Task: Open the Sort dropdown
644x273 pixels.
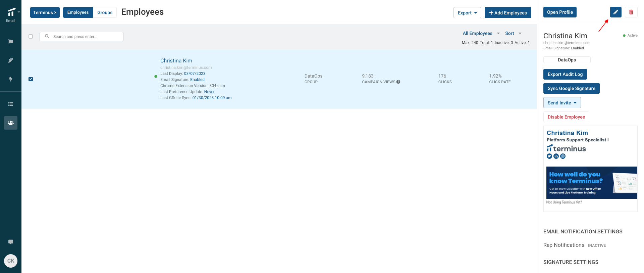Action: pos(513,33)
